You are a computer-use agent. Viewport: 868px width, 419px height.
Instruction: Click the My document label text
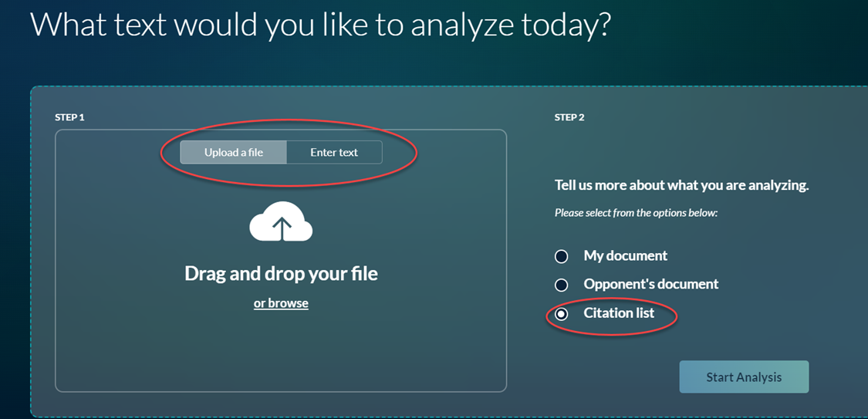coord(626,255)
